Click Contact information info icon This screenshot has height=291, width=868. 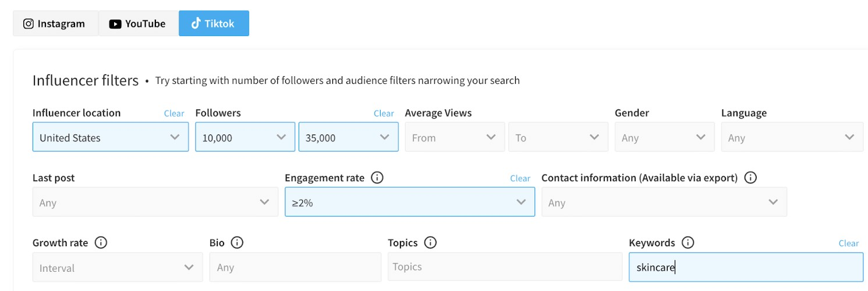pos(750,178)
